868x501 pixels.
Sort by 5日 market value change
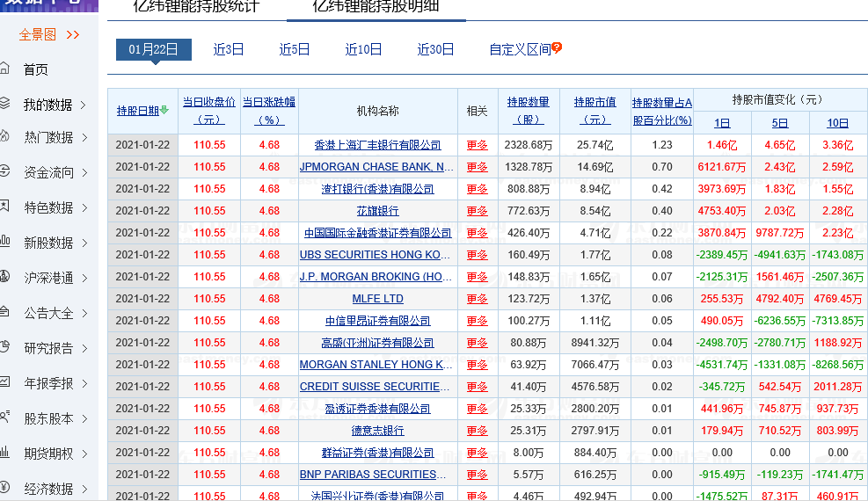(780, 123)
